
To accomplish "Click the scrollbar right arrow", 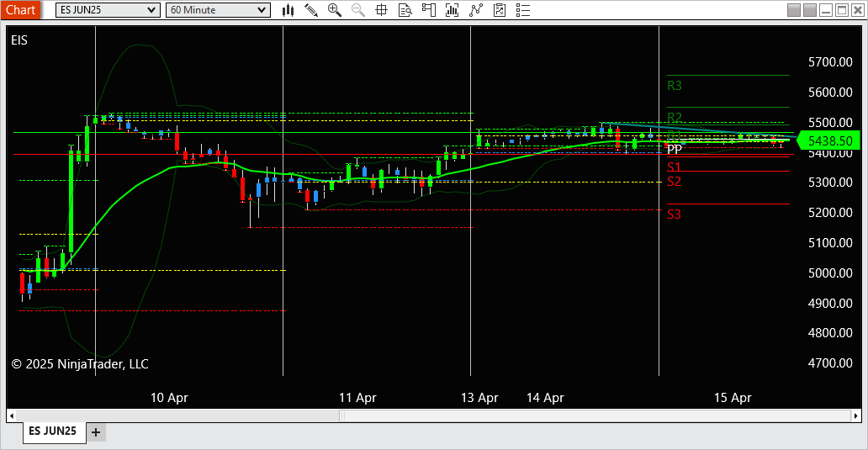I will point(856,416).
